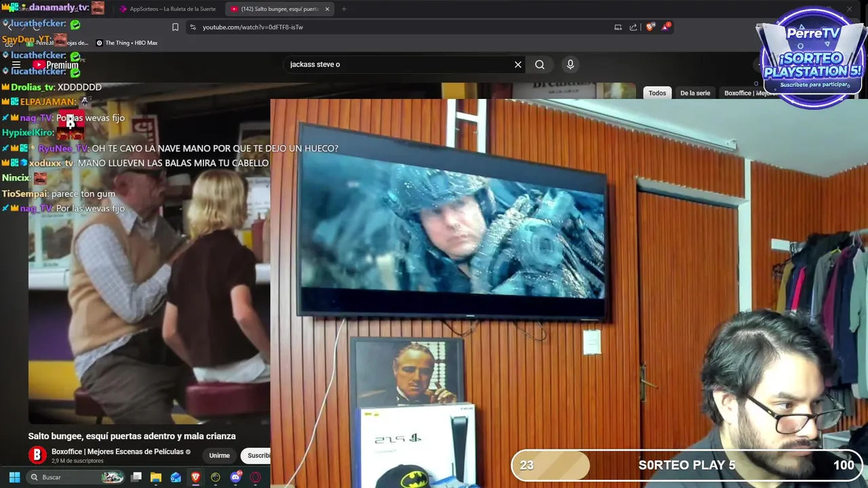Screen dimensions: 868x488
Task: Switch to AppSorteos La Ruleta tab
Action: (167, 9)
